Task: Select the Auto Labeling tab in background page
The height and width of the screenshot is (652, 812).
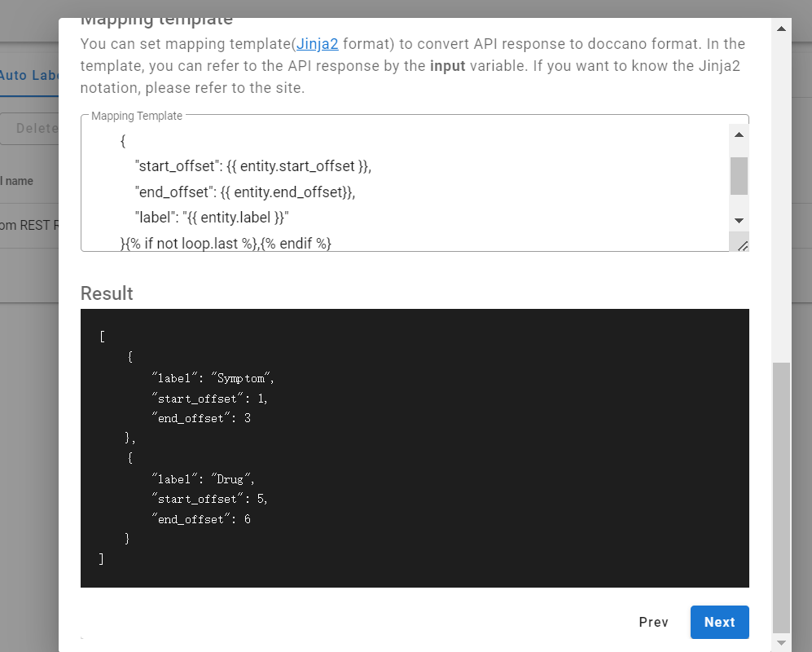Action: pyautogui.click(x=29, y=76)
